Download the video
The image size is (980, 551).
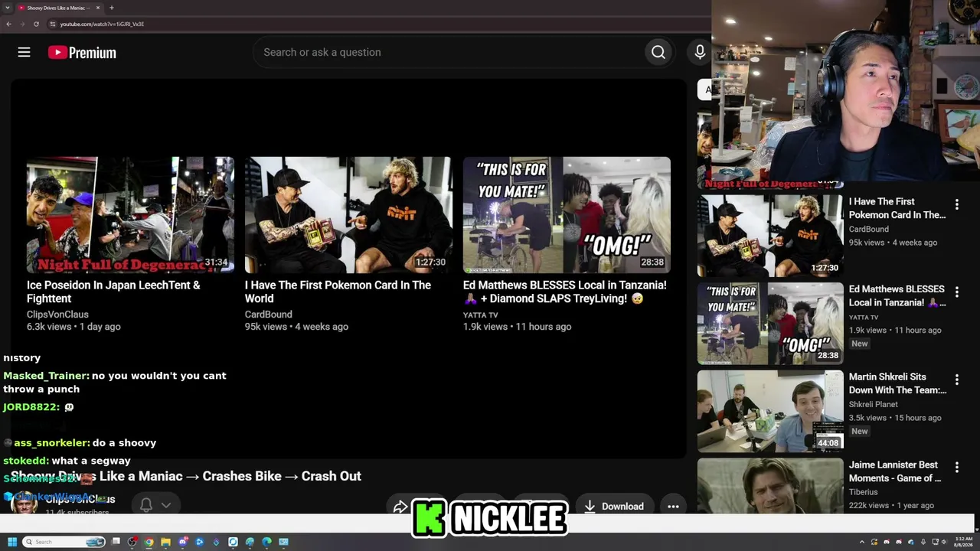[x=614, y=506]
